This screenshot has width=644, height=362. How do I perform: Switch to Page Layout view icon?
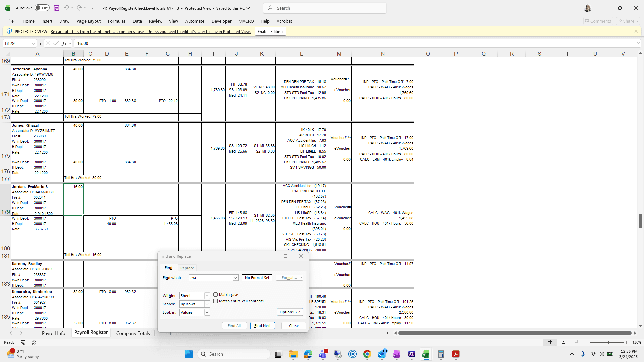(563, 342)
